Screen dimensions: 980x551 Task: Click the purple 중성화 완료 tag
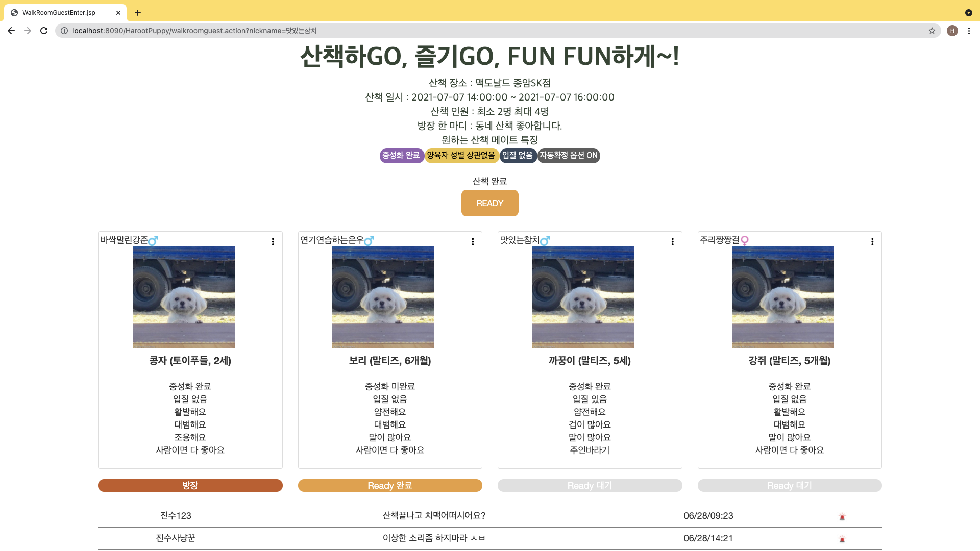[401, 156]
